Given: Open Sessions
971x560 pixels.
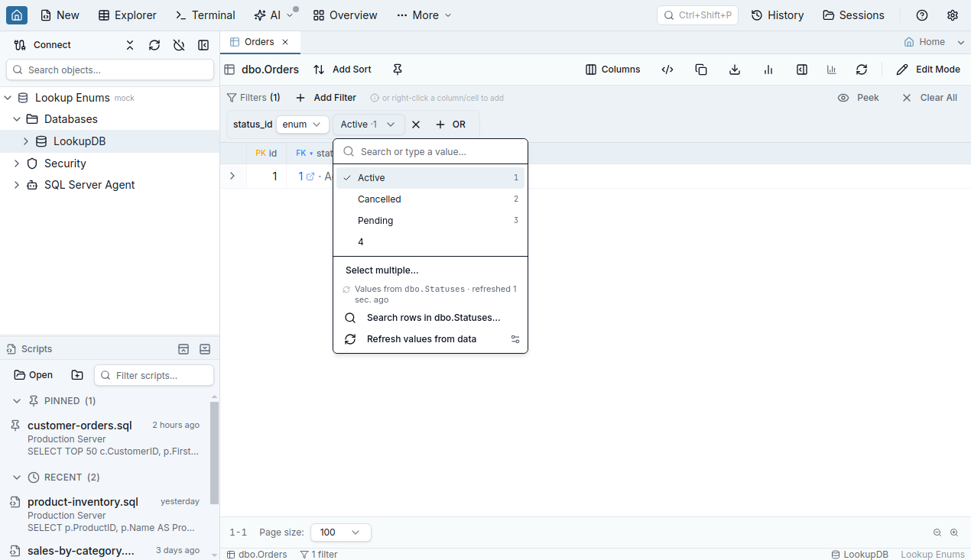Looking at the screenshot, I should [853, 15].
